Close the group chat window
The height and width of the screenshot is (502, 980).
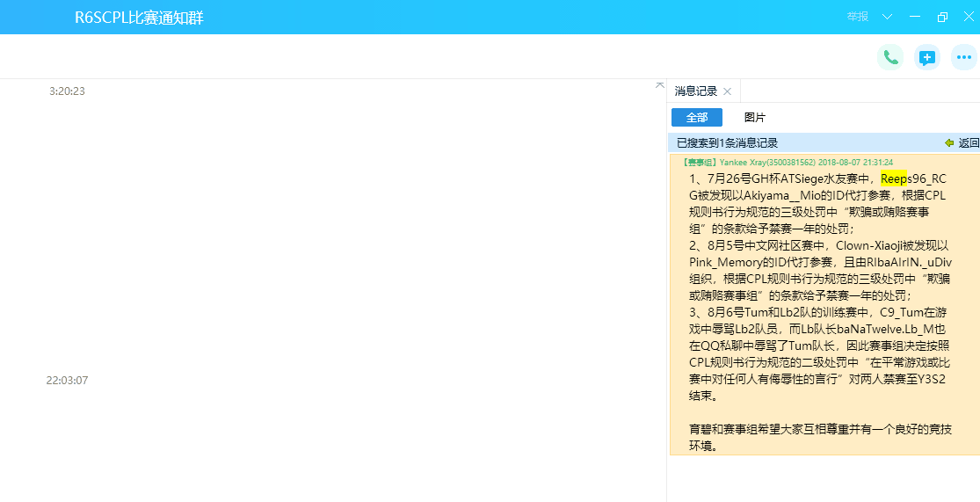click(x=968, y=17)
